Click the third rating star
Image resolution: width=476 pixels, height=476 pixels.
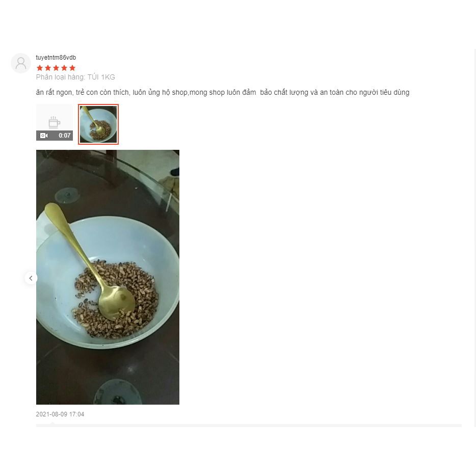click(56, 68)
